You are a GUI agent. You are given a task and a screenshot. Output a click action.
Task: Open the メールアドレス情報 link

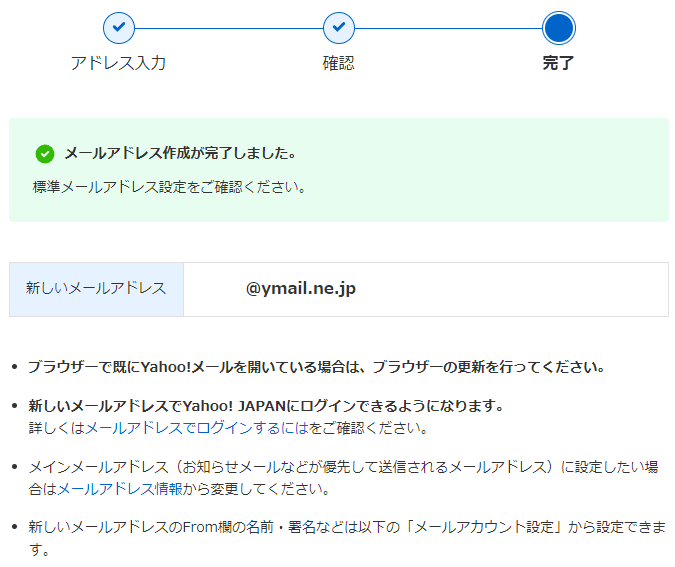[120, 489]
